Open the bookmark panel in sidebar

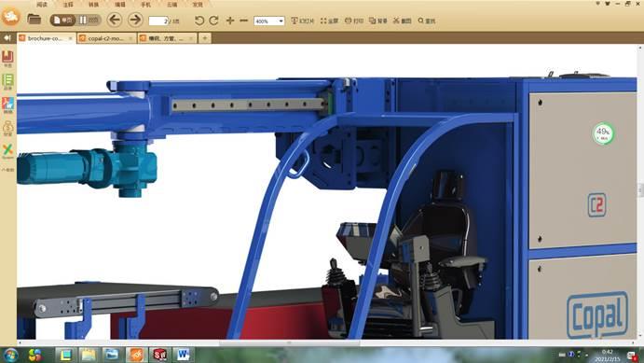coord(7,59)
